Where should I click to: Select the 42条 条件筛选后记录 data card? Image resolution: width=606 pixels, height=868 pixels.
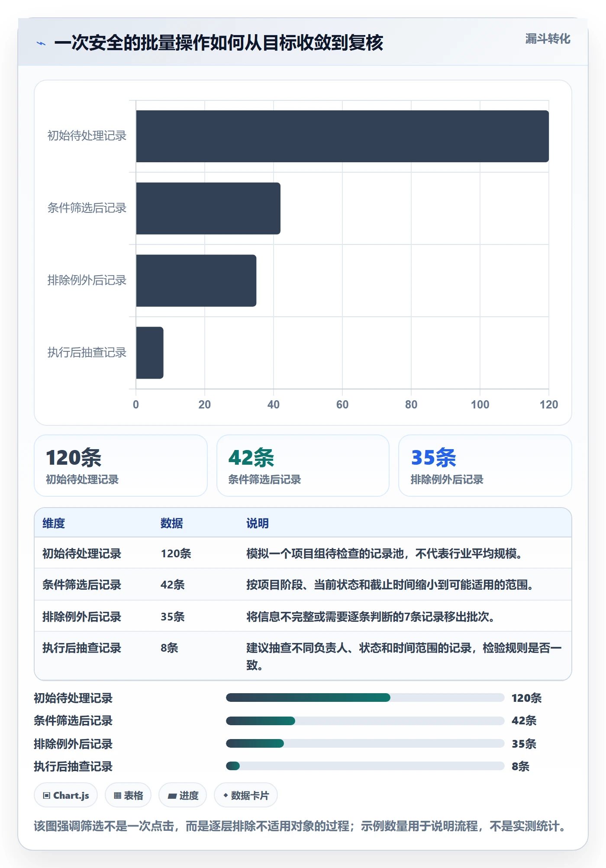pyautogui.click(x=303, y=466)
